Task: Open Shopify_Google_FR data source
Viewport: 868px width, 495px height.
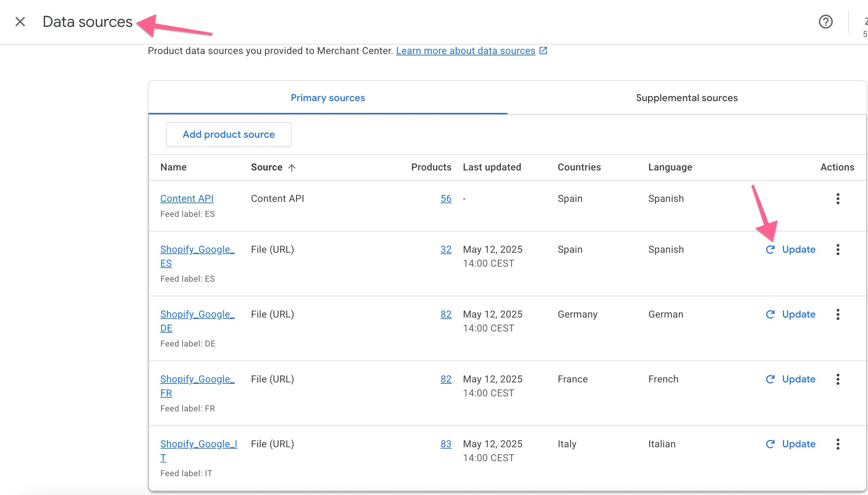Action: point(197,386)
